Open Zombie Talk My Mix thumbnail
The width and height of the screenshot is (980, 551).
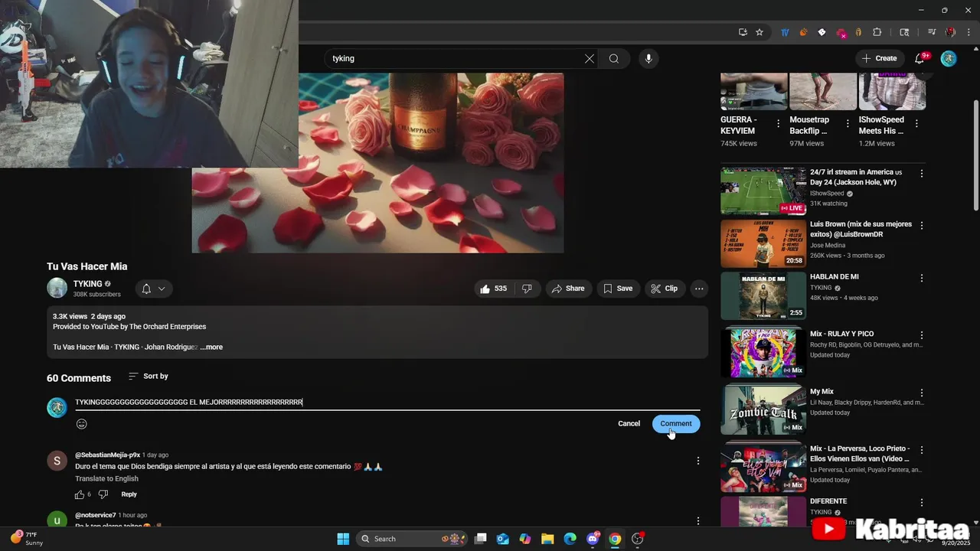pos(763,410)
